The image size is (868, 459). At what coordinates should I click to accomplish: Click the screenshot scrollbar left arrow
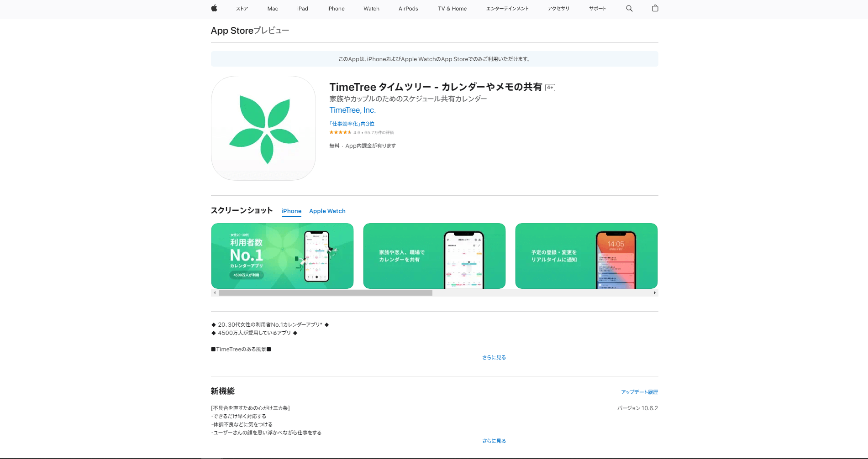tap(215, 293)
